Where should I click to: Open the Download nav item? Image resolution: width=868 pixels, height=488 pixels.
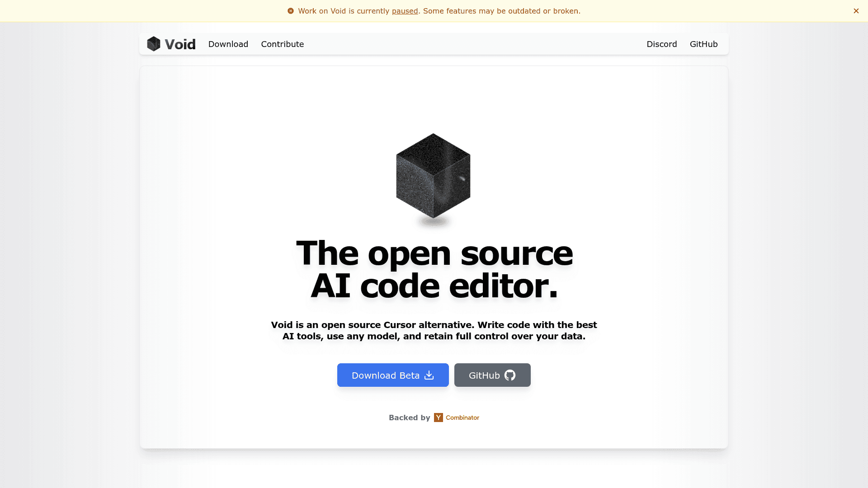tap(228, 44)
